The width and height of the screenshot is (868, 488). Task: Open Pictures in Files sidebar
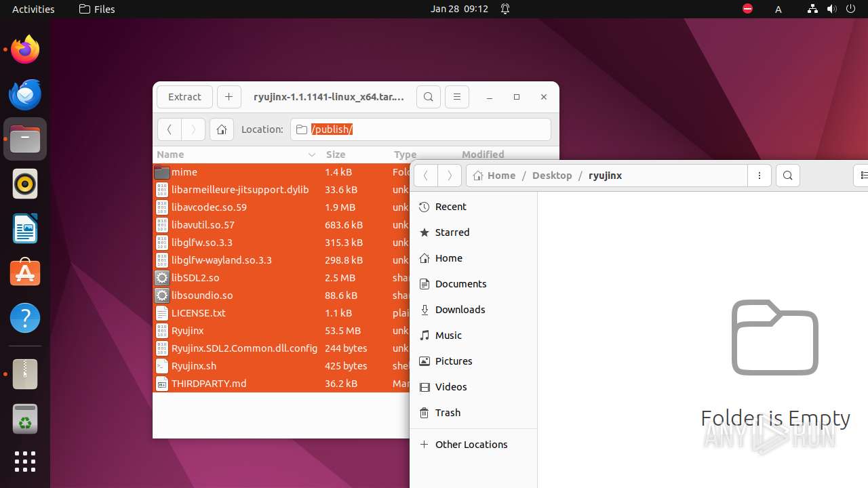(473, 361)
